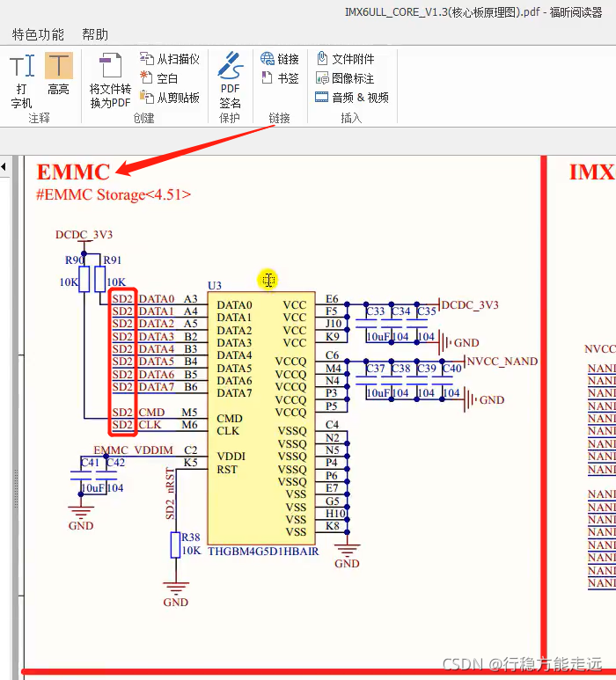This screenshot has width=616, height=680.
Task: Open the PDF Sign tool
Action: 230,80
